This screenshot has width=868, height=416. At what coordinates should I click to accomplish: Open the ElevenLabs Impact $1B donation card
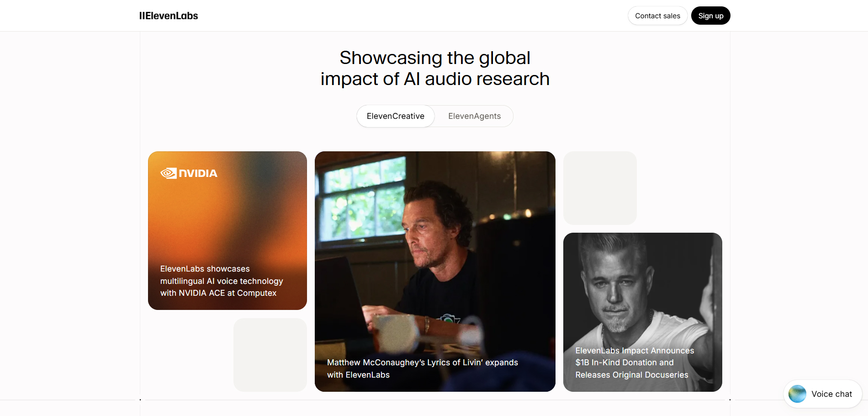click(643, 312)
